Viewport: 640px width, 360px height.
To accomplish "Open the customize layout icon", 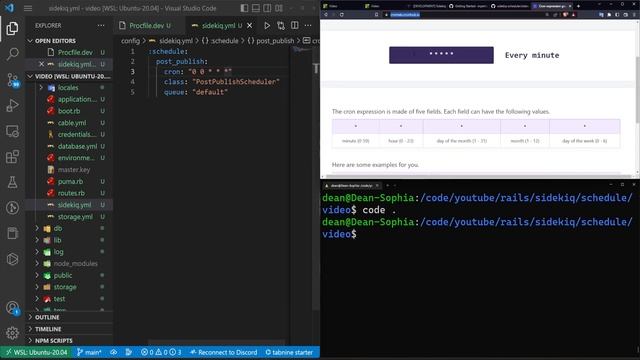I will [279, 8].
